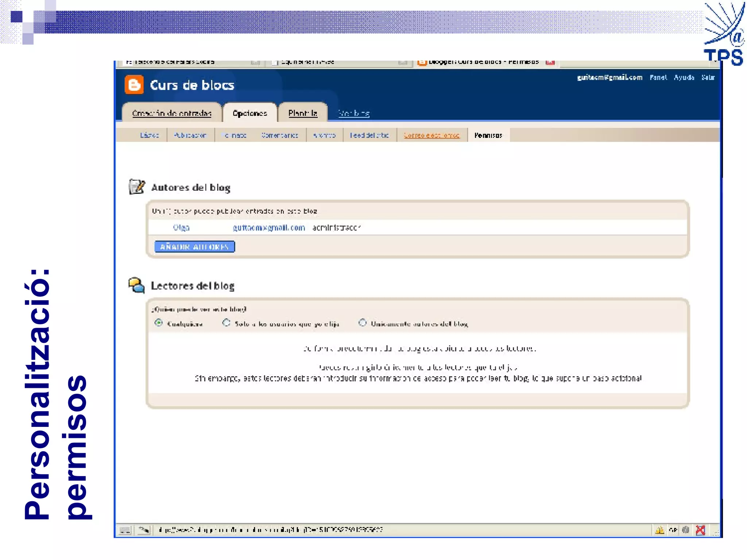
Task: Switch to the Plantilla tab
Action: [x=303, y=113]
